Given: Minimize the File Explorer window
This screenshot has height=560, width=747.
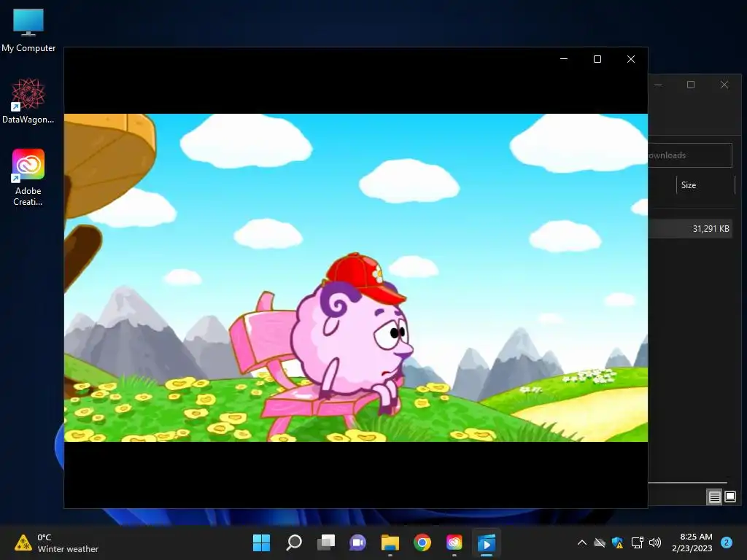Looking at the screenshot, I should click(x=659, y=85).
